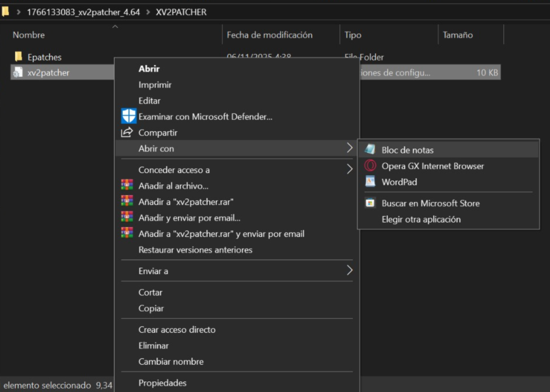The height and width of the screenshot is (392, 550).
Task: Expand the Abrir con submenu arrow
Action: point(349,148)
